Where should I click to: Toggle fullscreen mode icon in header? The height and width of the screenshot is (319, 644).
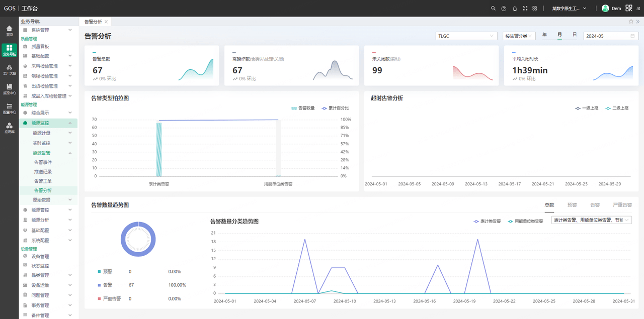pos(525,9)
